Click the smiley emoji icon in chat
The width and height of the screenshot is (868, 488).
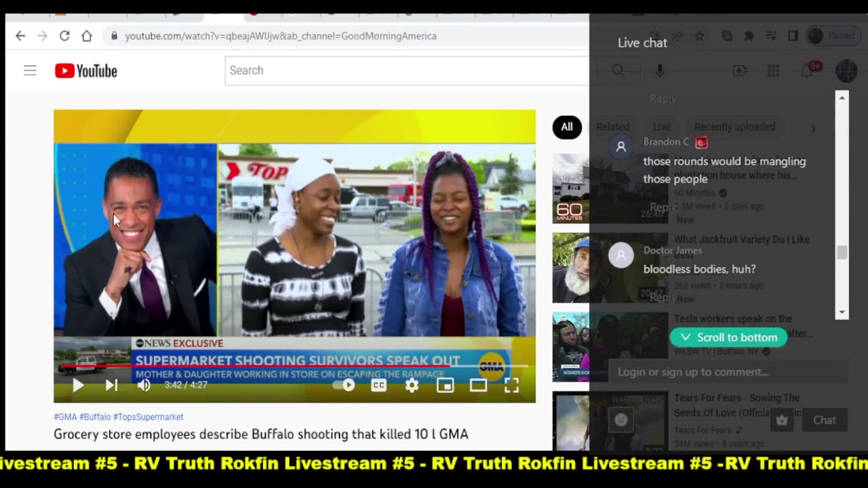620,420
